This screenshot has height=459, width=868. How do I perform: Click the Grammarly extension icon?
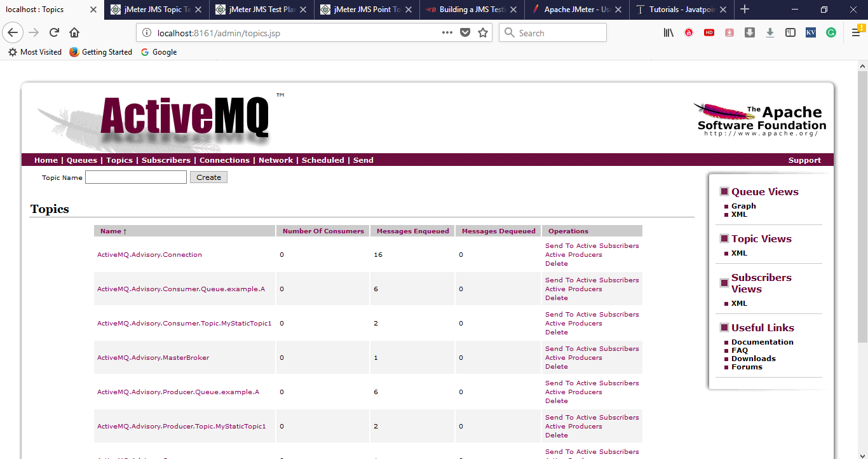831,33
